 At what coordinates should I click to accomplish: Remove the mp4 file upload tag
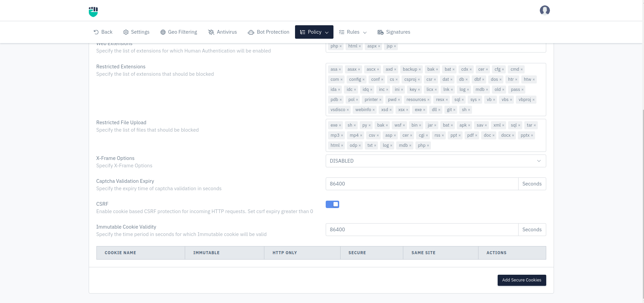point(361,135)
